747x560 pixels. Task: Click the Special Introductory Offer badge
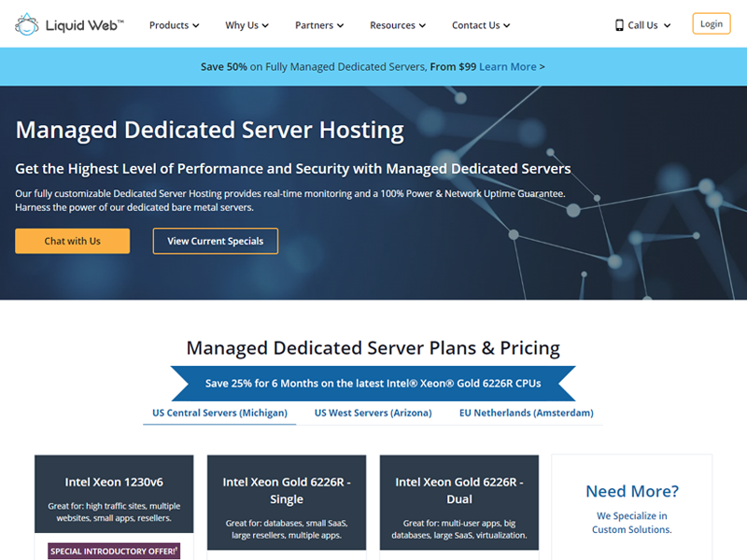[x=114, y=551]
